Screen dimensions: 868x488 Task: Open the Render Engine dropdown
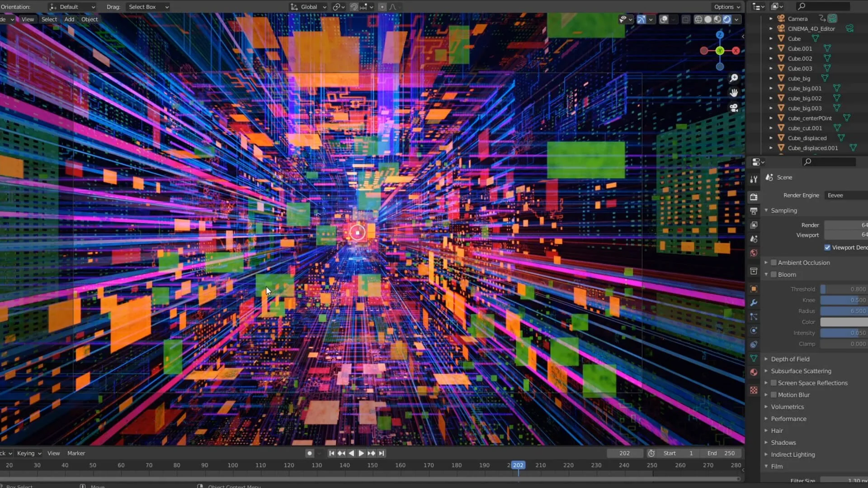(845, 195)
